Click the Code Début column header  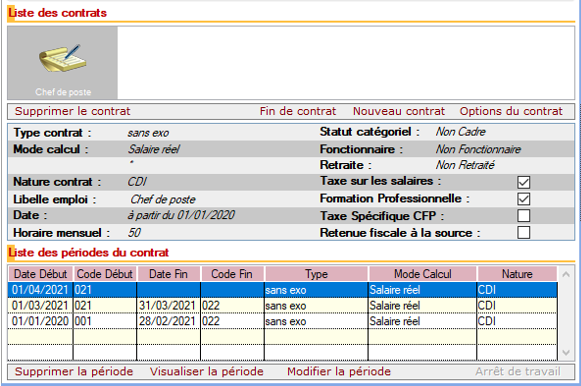[x=105, y=274]
